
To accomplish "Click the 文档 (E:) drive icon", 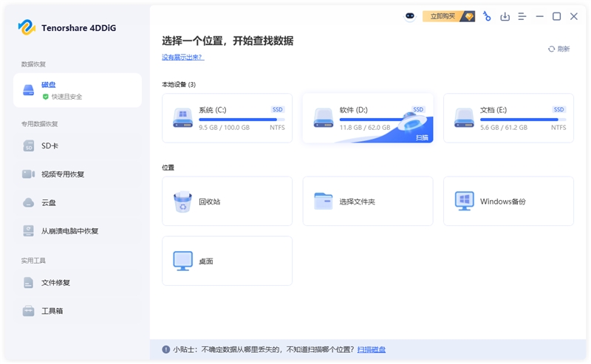I will [464, 118].
